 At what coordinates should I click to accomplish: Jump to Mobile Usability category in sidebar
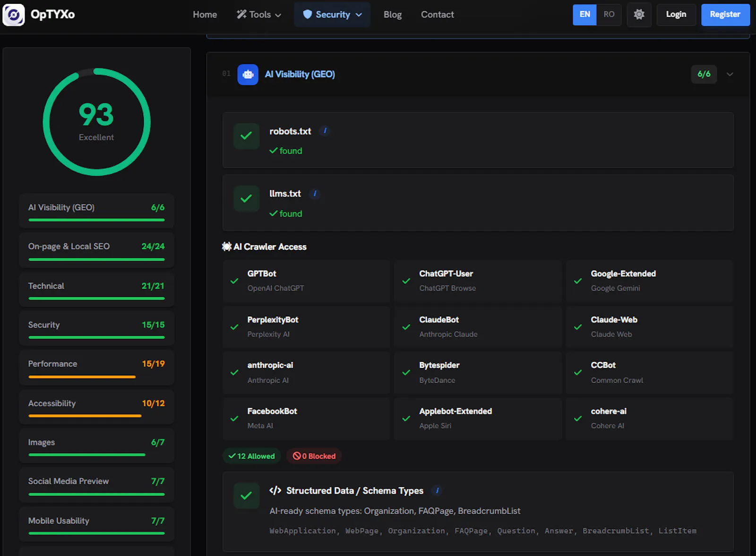pos(96,524)
